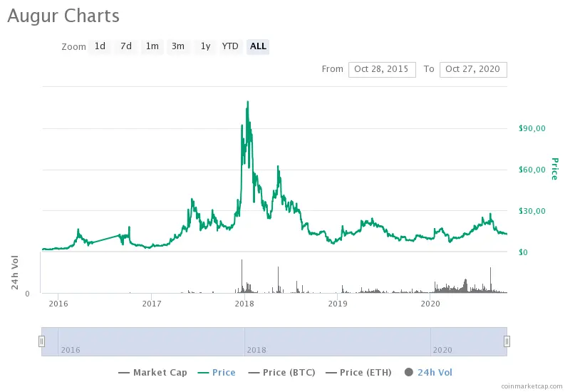Viewport: 570px width, 392px height.
Task: Click the Augur Charts heading
Action: click(x=63, y=16)
